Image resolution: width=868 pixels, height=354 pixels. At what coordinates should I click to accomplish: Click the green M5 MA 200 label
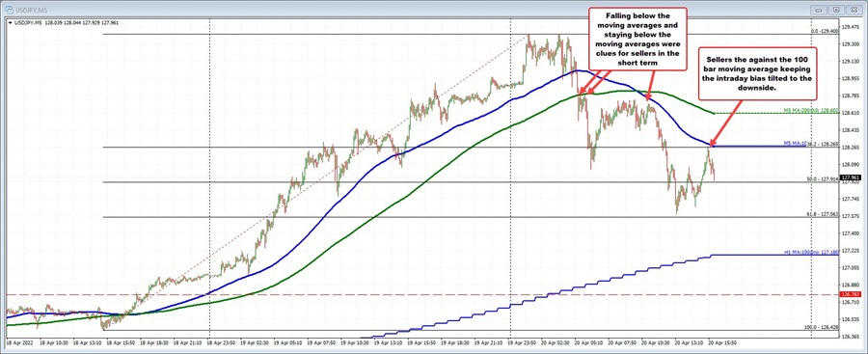(810, 111)
